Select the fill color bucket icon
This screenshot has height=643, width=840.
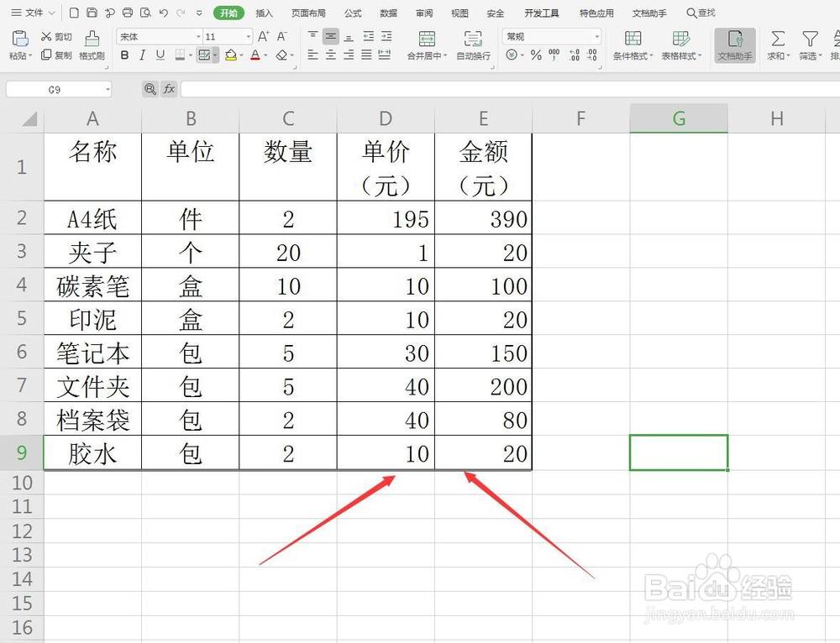231,55
